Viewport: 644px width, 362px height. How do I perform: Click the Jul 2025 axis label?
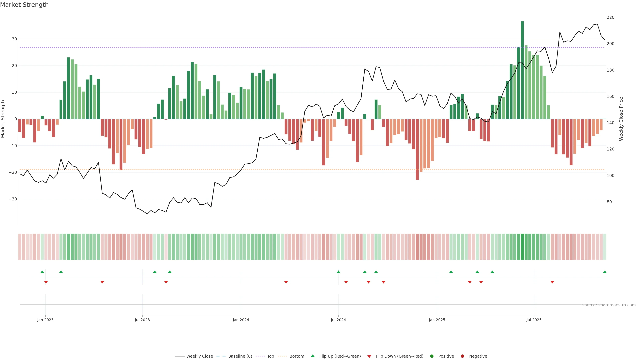(534, 320)
